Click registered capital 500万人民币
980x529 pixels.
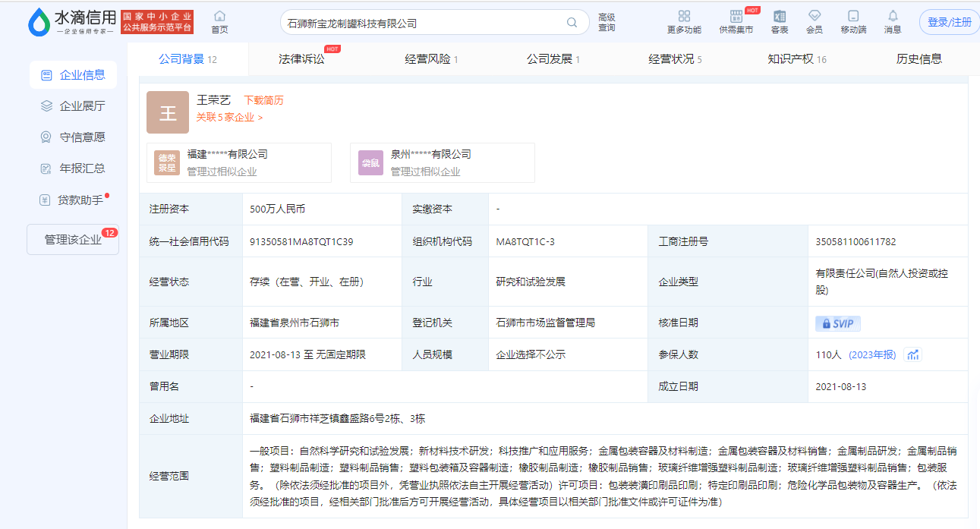277,209
